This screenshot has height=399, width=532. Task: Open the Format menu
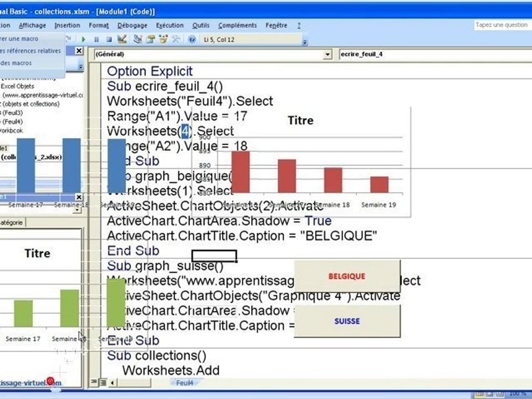point(99,25)
